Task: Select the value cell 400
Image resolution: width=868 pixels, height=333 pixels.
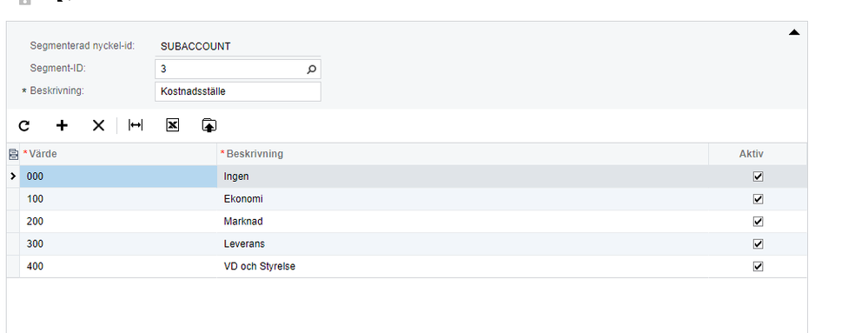Action: click(x=118, y=267)
